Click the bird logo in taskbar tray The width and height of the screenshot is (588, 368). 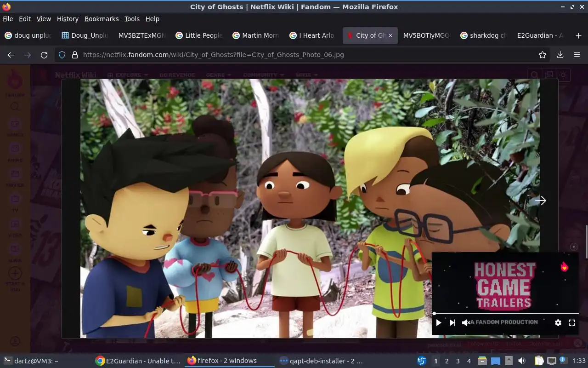coord(421,361)
